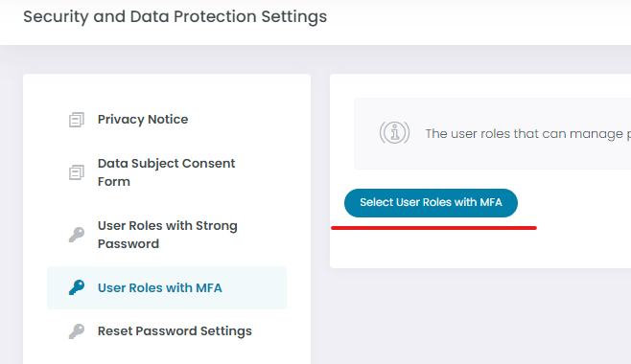
Task: Click the highlighted row behind User Roles with MFA
Action: point(167,287)
